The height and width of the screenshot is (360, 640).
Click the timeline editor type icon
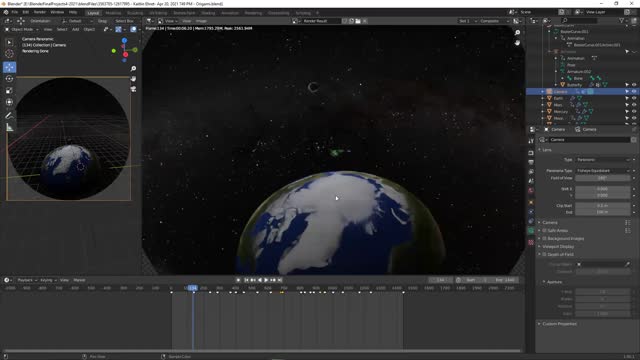click(7, 280)
